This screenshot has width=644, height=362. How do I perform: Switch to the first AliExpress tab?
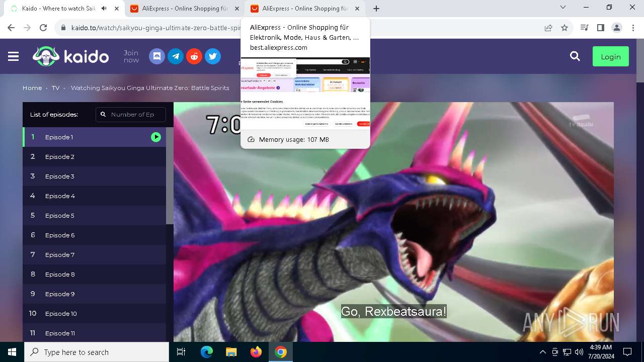(x=184, y=9)
